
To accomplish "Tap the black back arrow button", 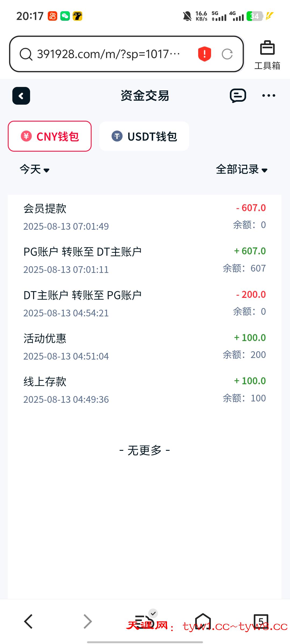I will coord(21,96).
